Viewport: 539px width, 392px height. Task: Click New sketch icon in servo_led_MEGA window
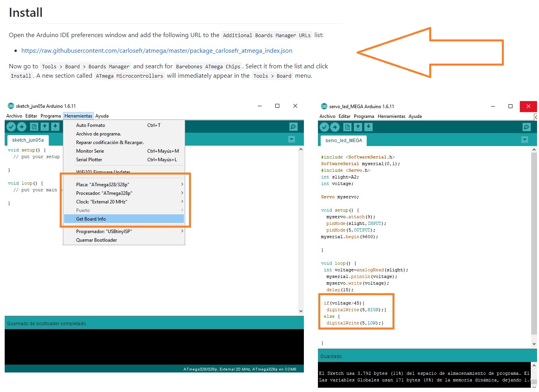click(x=347, y=127)
